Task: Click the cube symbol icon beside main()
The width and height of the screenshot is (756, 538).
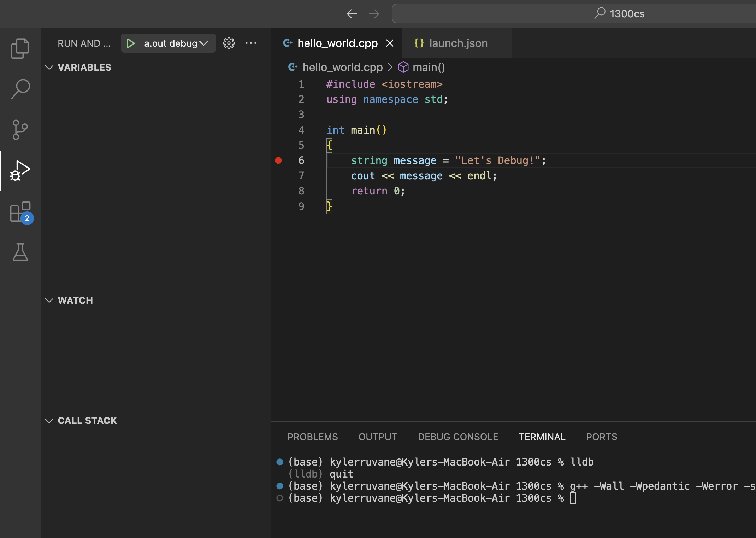Action: point(403,67)
